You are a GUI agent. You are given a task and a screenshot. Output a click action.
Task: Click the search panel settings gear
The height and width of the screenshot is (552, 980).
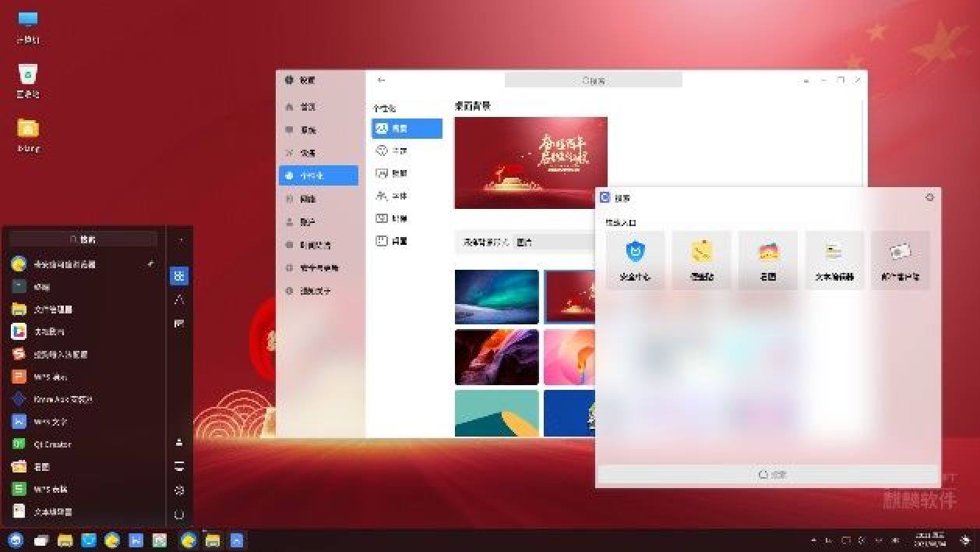tap(929, 198)
